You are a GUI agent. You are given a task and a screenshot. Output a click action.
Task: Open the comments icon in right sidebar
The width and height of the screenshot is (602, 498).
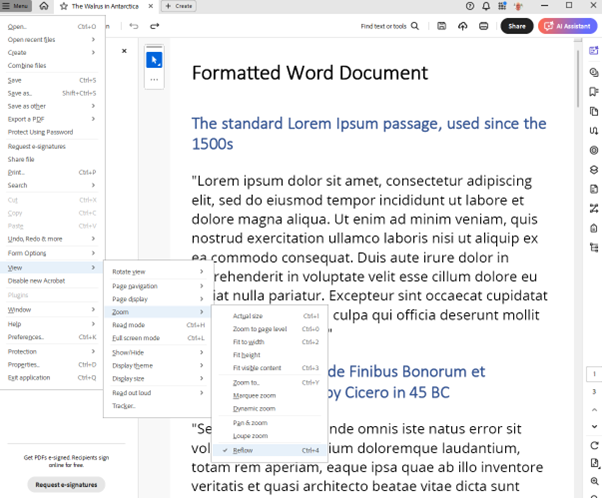pyautogui.click(x=594, y=72)
